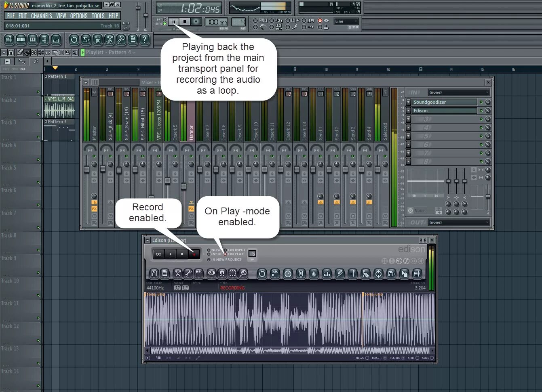Select PAT pattern mode radio button
542x392 pixels.
pos(164,19)
